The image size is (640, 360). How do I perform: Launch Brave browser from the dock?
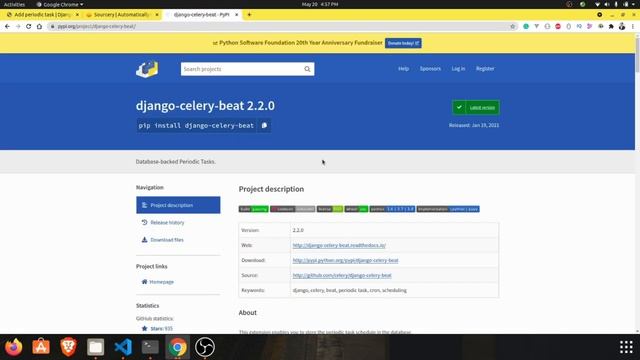68,347
